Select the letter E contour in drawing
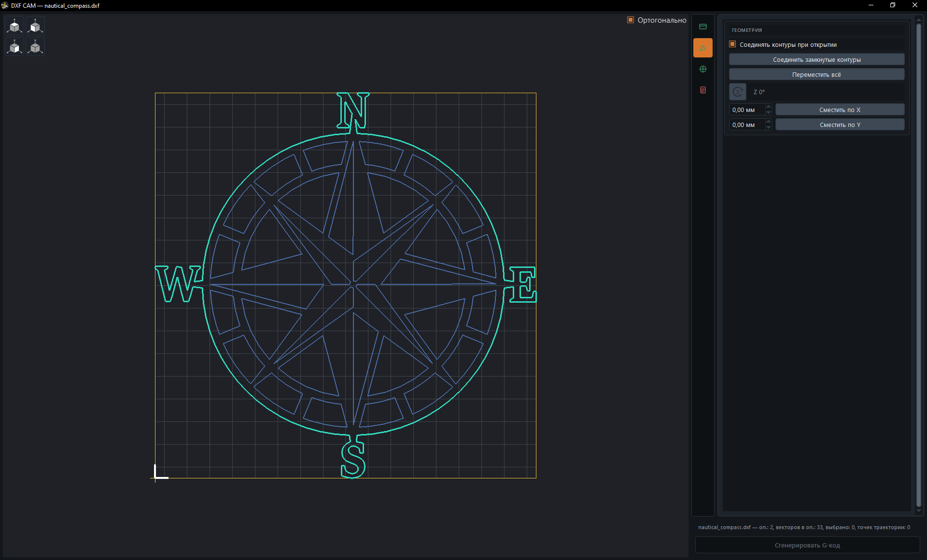This screenshot has width=927, height=560. (523, 284)
